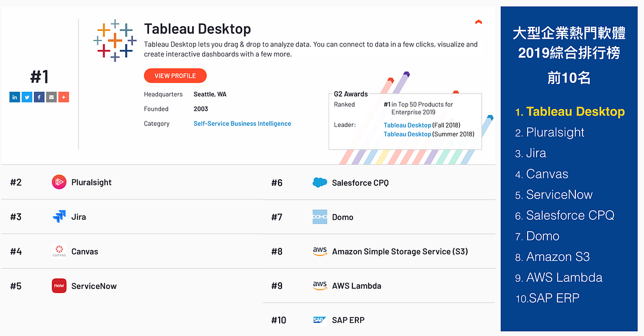The height and width of the screenshot is (336, 644).
Task: Click the Domo logo icon
Action: pyautogui.click(x=320, y=217)
